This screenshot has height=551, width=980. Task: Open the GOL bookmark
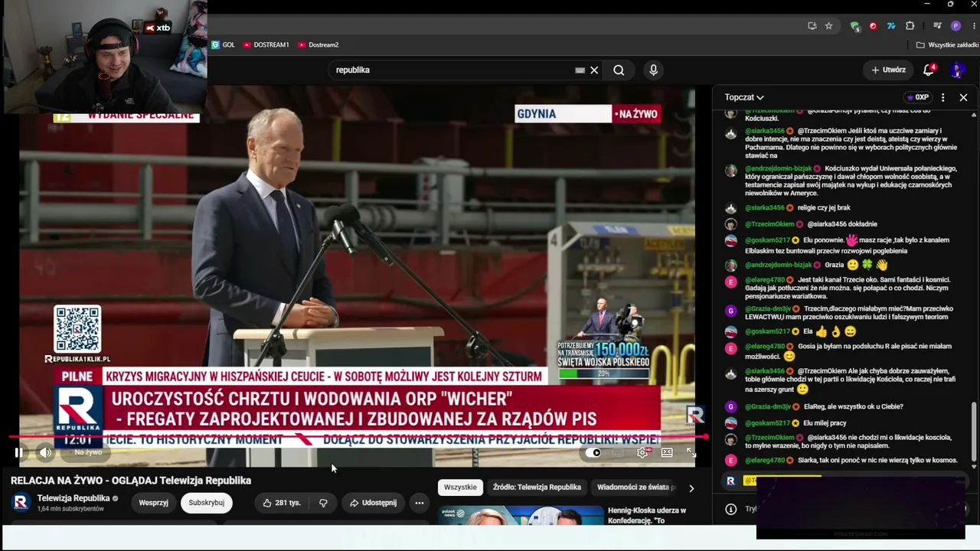tap(224, 45)
